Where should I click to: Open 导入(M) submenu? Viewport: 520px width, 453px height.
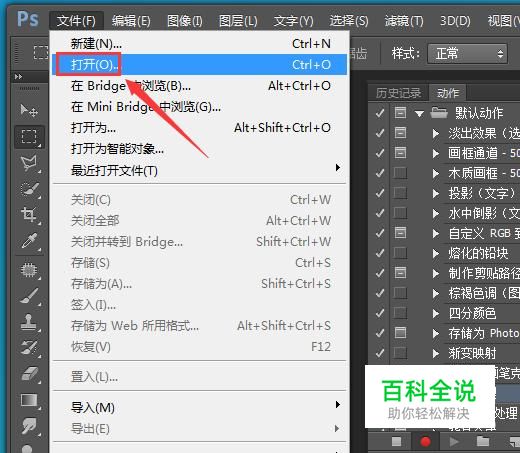pyautogui.click(x=199, y=407)
